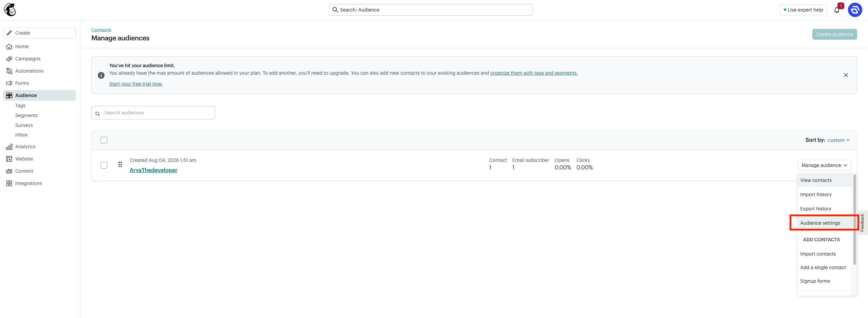Click the Integrations grid icon
Viewport: 868px width, 318px height.
point(9,183)
